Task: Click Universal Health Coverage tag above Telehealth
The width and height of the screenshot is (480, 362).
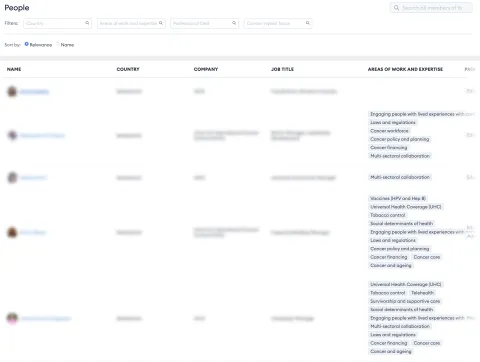Action: coord(406,284)
